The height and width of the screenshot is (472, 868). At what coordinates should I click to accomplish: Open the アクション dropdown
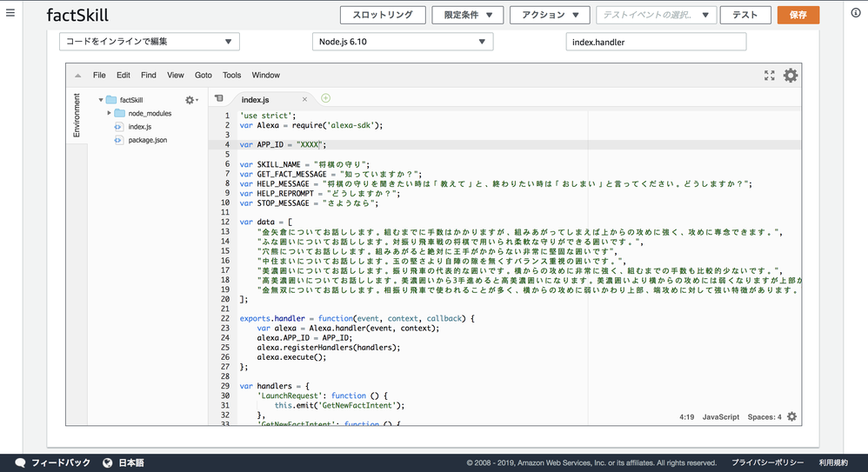coord(551,15)
